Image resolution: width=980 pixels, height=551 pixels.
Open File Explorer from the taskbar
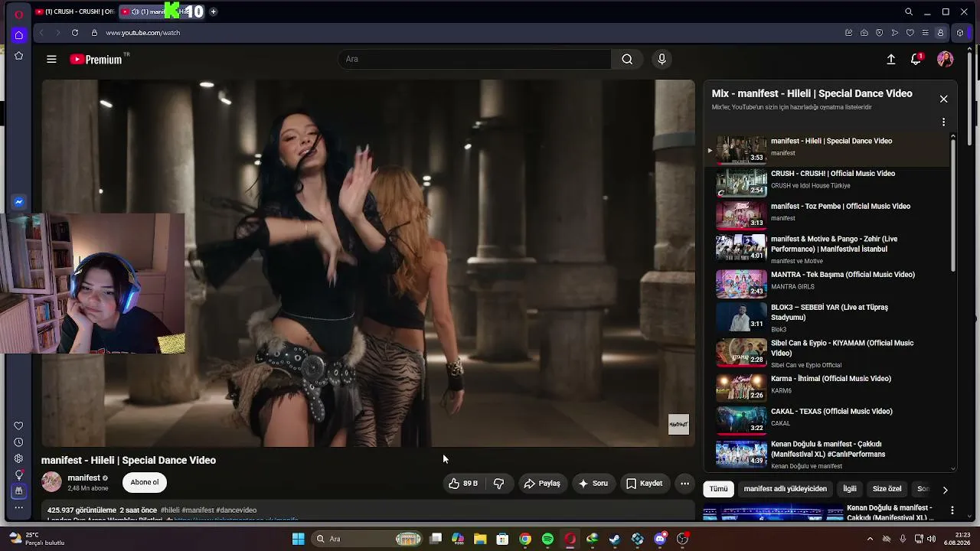[480, 539]
